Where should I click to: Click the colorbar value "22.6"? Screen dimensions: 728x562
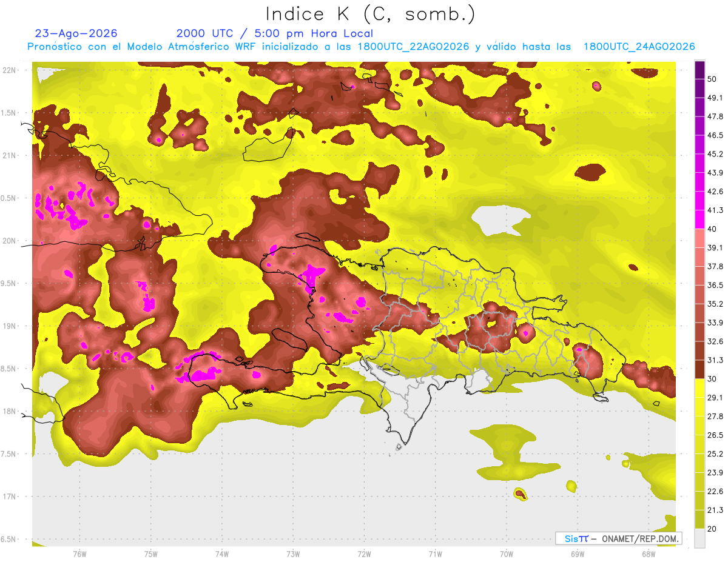coord(715,492)
